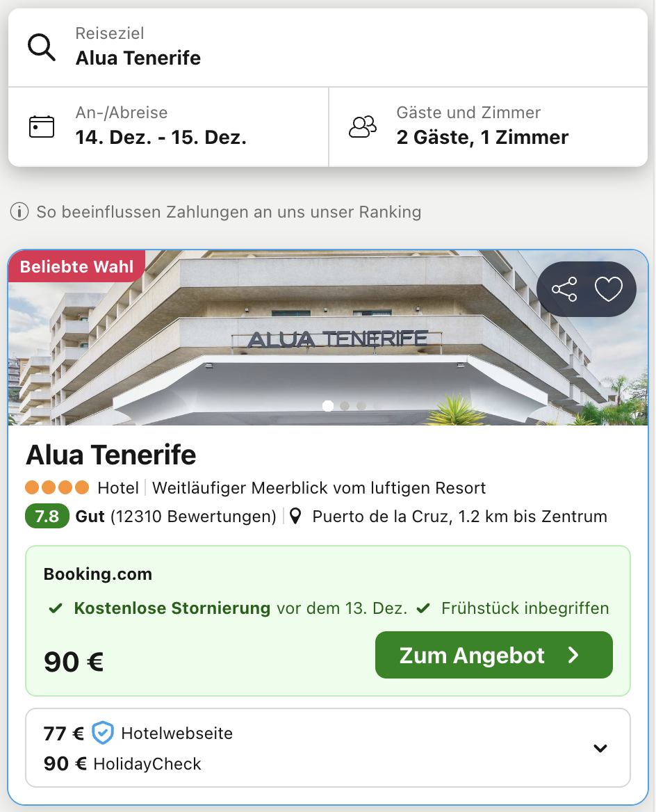Share the Alua Tenerife hotel
656x812 pixels.
(564, 289)
